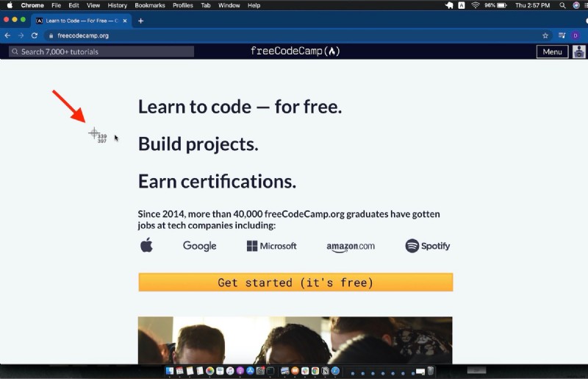Click the Thu 2:57 PM clock

coord(532,5)
